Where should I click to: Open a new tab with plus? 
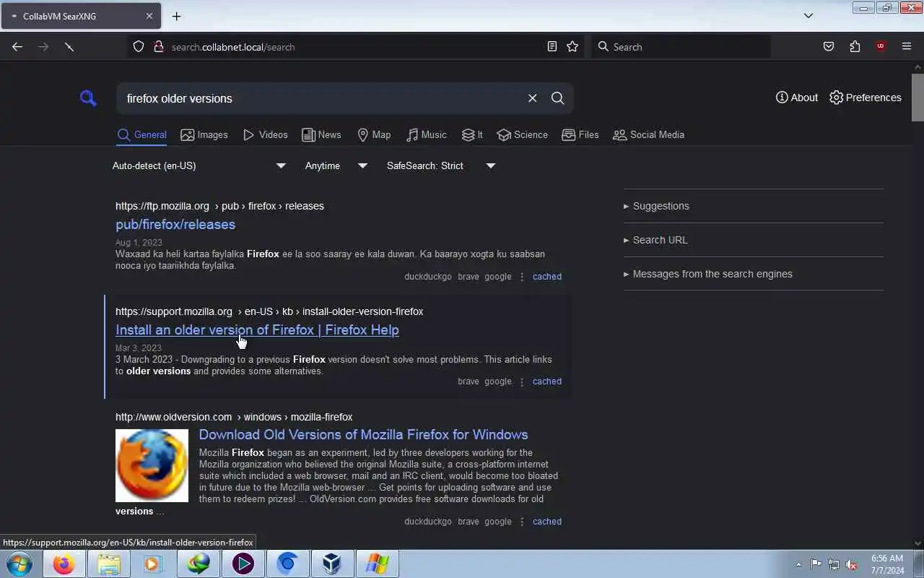pyautogui.click(x=176, y=16)
